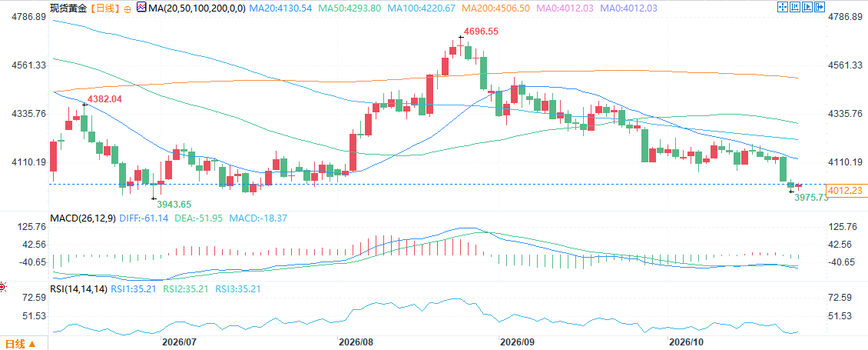868x350 pixels.
Task: Click the MA100:4220.67 value
Action: pyautogui.click(x=422, y=8)
